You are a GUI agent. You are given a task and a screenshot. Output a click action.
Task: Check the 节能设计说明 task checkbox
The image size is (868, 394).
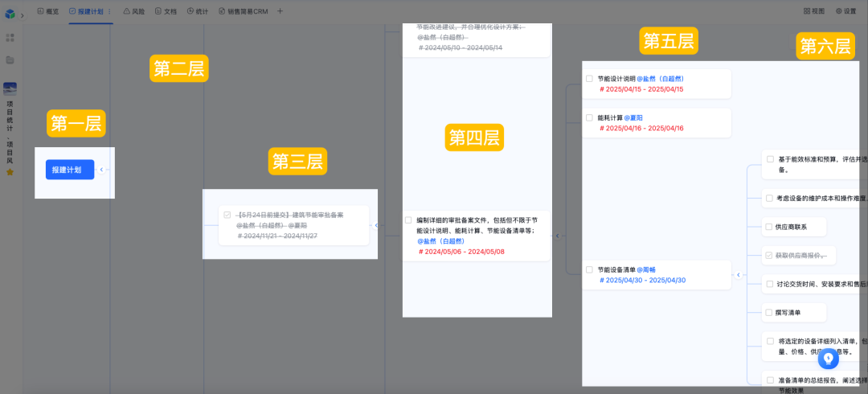[589, 79]
